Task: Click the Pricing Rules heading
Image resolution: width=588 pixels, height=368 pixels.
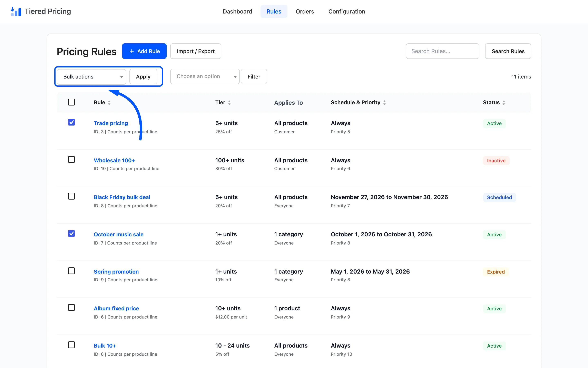Action: [x=87, y=52]
